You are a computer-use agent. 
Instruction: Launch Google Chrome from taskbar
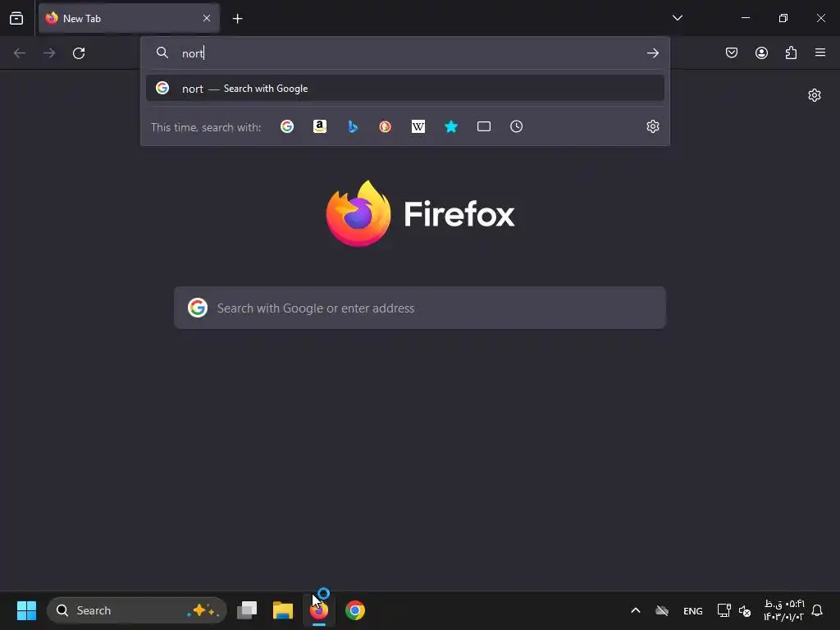point(354,610)
